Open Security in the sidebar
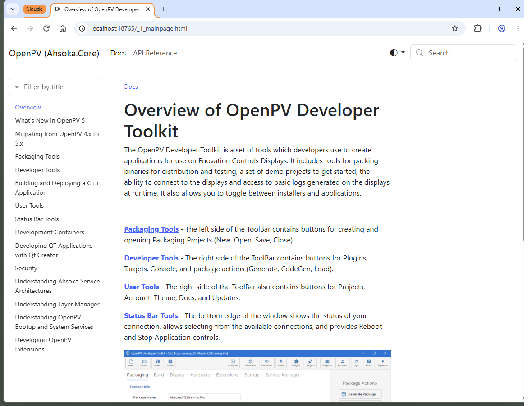Viewport: 532px width, 406px height. point(26,268)
